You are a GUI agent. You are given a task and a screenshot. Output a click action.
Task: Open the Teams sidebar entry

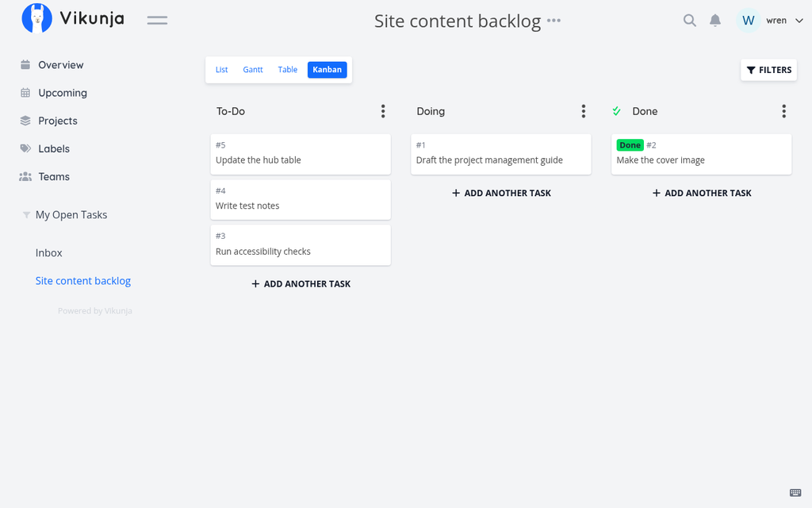pos(54,177)
